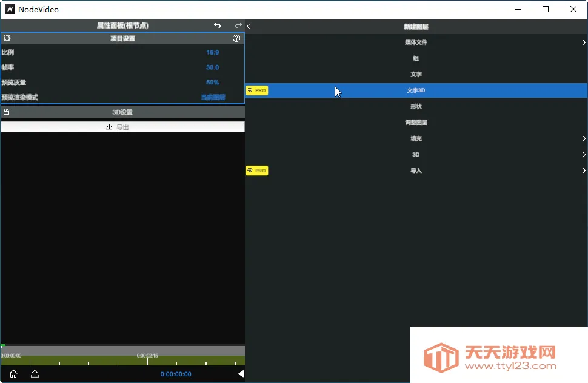
Task: Open the 比例 aspect ratio setting 16:9
Action: (212, 52)
